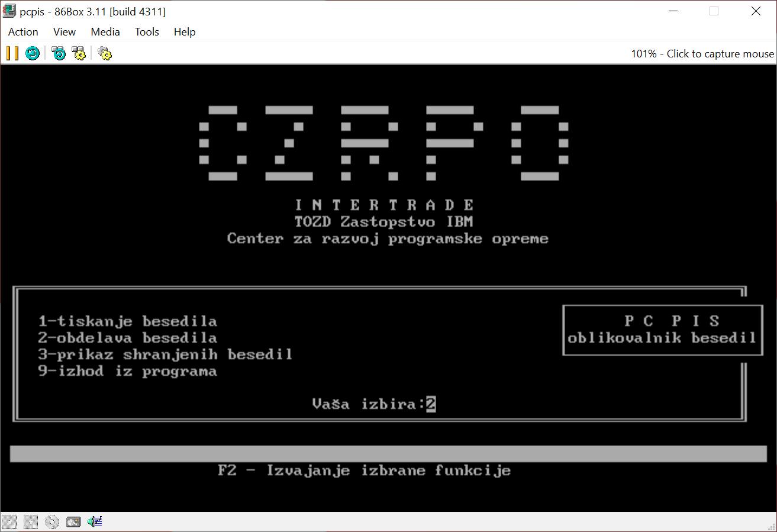Pause the emulation with the pause icon

[12, 53]
